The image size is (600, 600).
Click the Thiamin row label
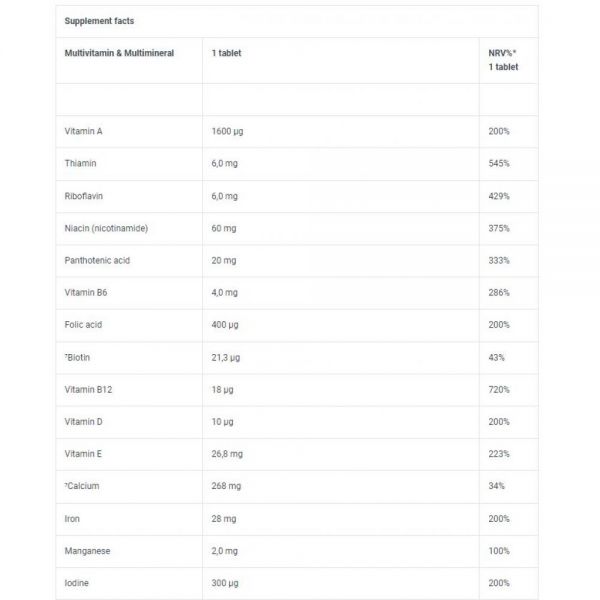point(81,163)
